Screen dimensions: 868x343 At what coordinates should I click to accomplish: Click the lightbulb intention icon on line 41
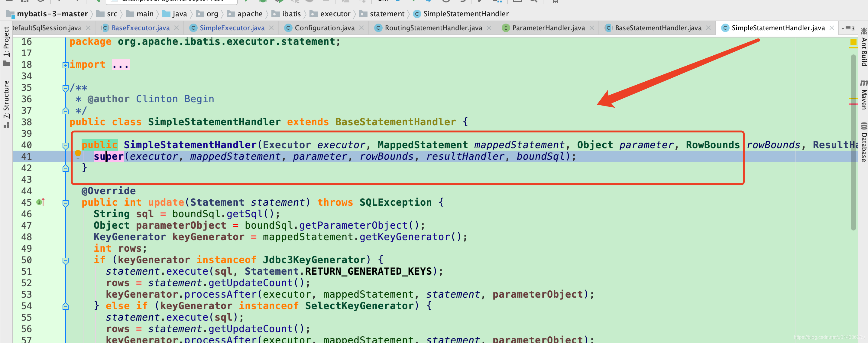click(x=78, y=155)
